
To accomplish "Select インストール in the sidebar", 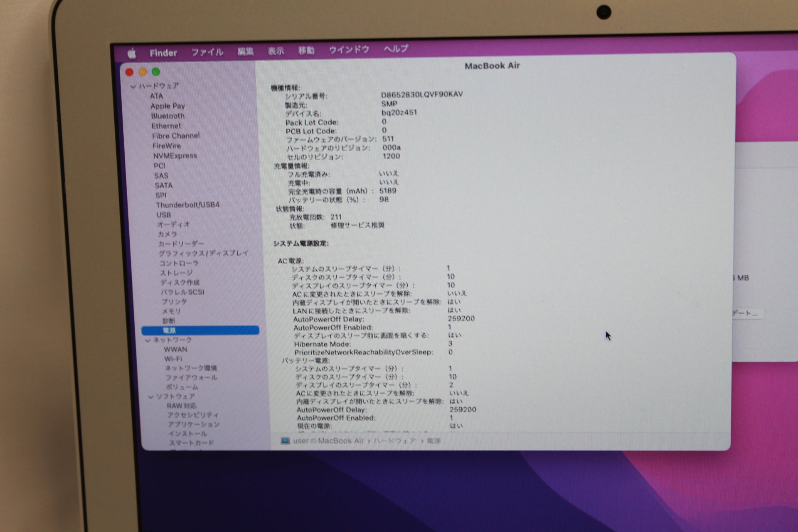I will [187, 433].
